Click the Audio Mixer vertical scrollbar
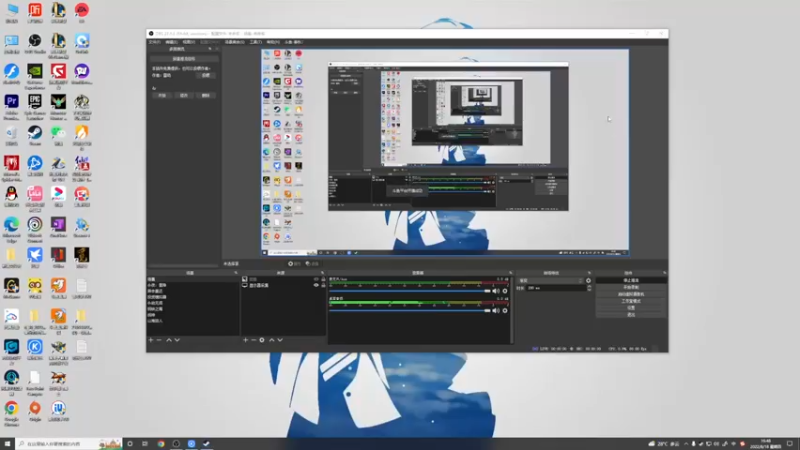This screenshot has height=450, width=800. tap(512, 310)
